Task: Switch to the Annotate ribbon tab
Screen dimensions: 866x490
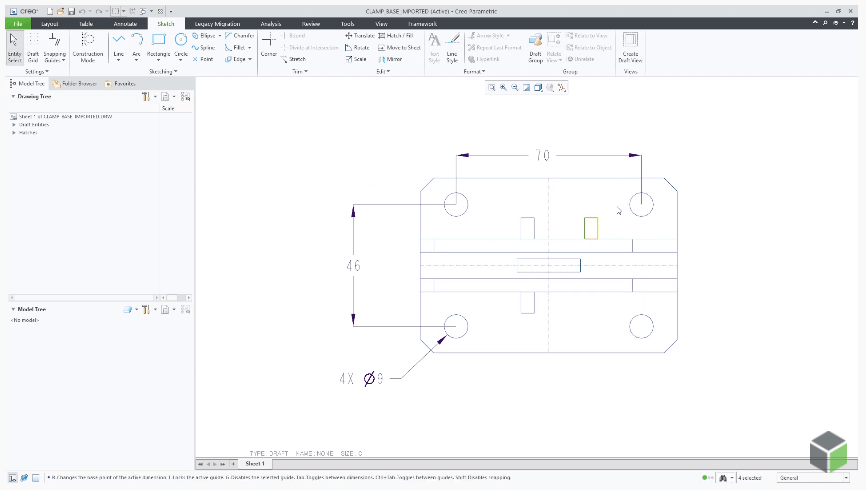Action: pos(126,22)
